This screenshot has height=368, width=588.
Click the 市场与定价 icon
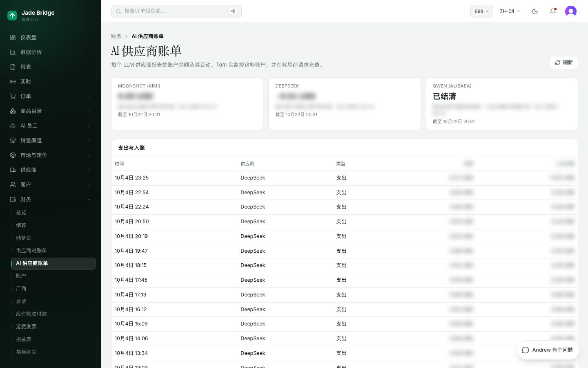[x=13, y=155]
